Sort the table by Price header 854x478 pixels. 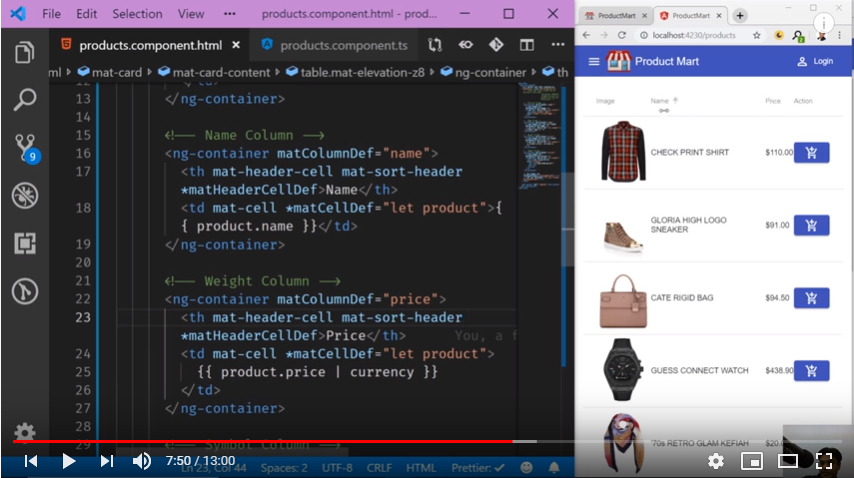772,101
